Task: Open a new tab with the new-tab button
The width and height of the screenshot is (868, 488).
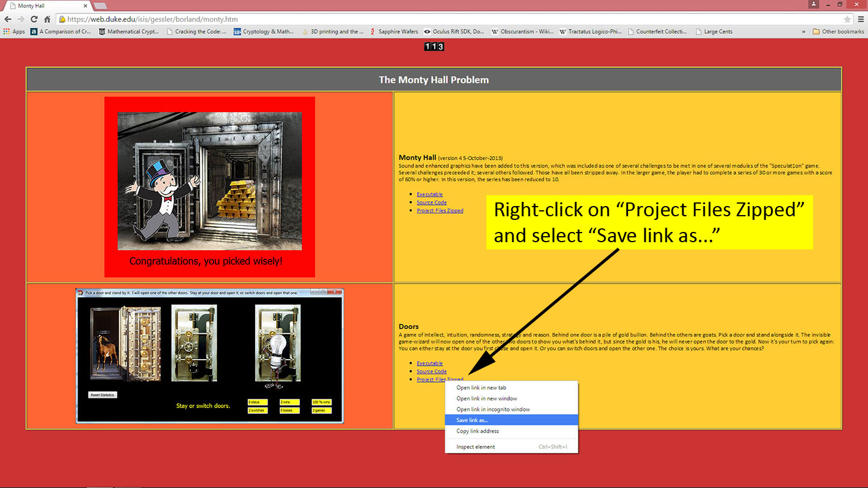Action: (100, 6)
